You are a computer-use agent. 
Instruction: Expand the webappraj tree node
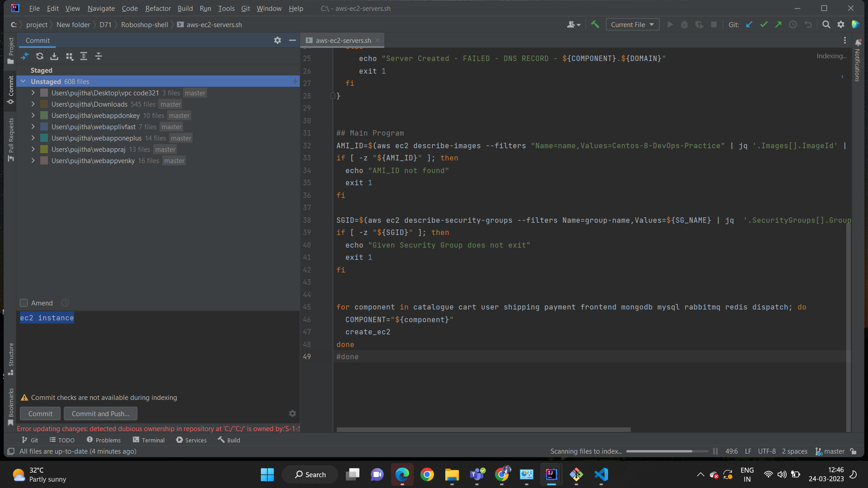point(33,149)
